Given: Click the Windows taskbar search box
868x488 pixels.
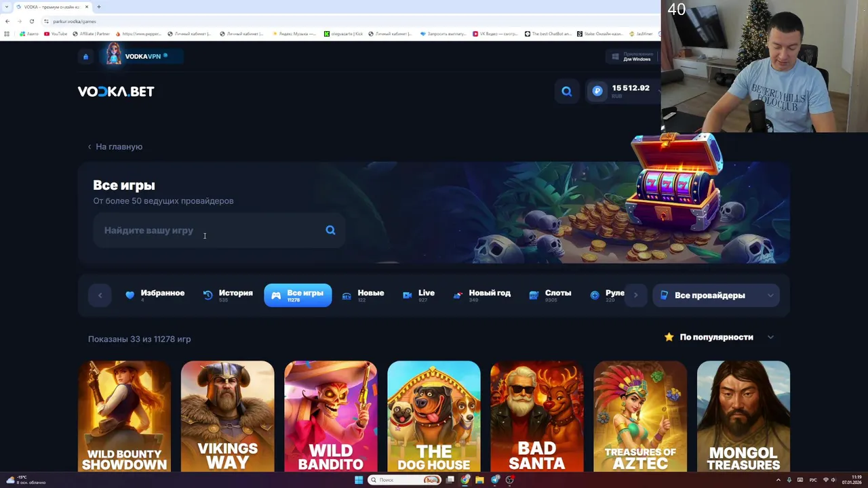Looking at the screenshot, I should pyautogui.click(x=405, y=480).
